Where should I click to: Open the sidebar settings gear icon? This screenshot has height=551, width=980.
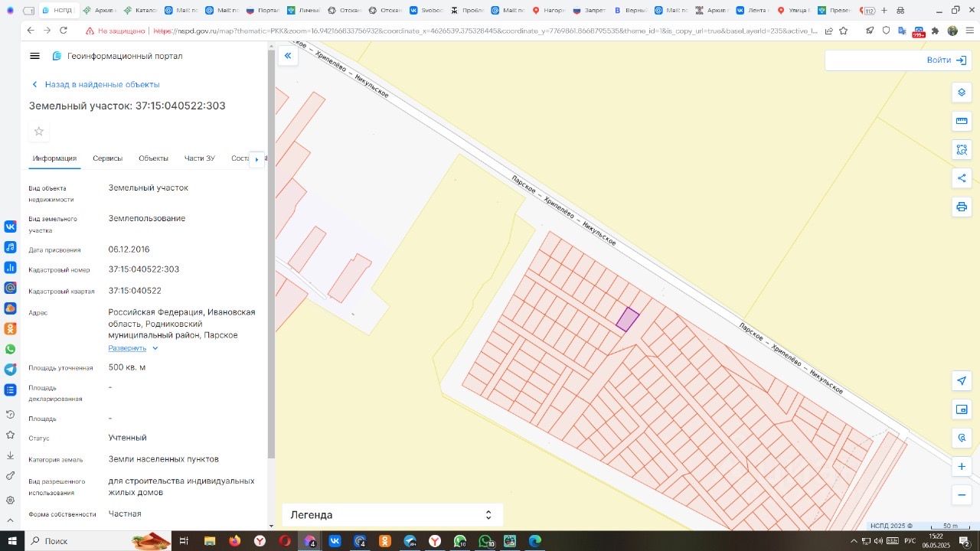point(10,500)
